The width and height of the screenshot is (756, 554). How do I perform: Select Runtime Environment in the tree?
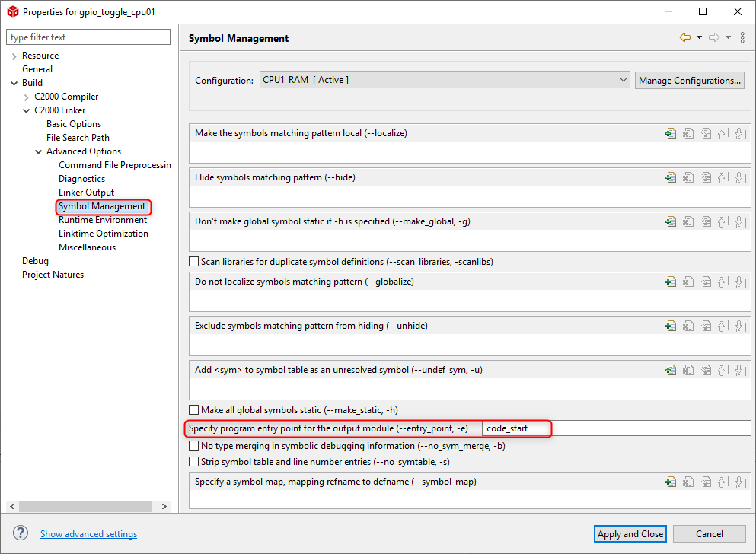[x=103, y=220]
